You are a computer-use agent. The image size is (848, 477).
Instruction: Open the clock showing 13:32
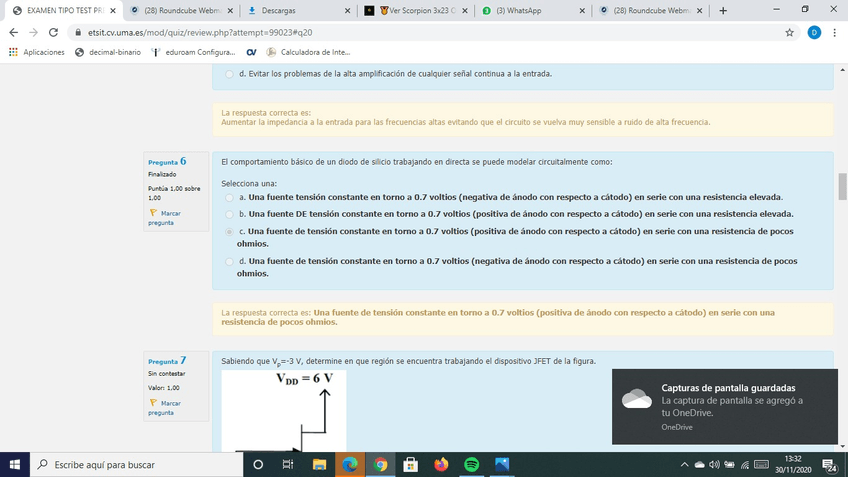[x=793, y=465]
